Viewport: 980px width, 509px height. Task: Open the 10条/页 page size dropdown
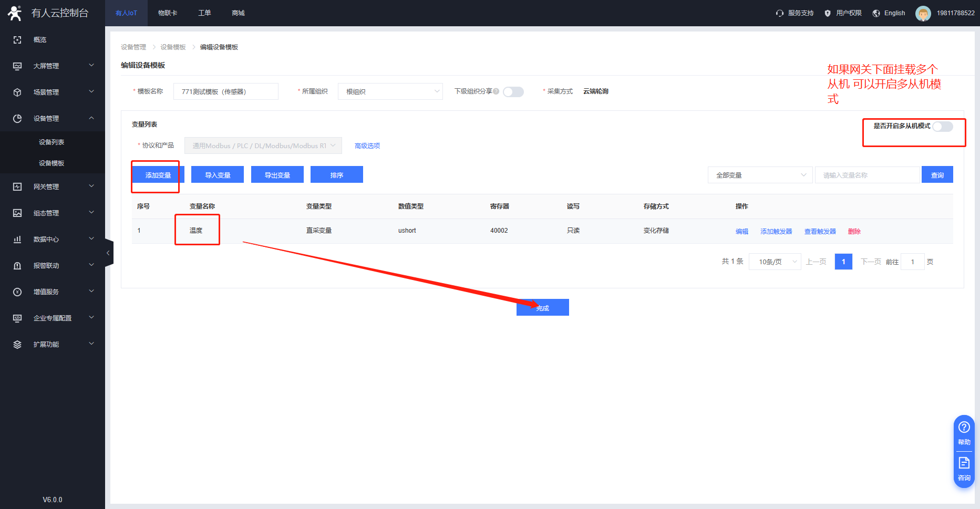pyautogui.click(x=775, y=262)
